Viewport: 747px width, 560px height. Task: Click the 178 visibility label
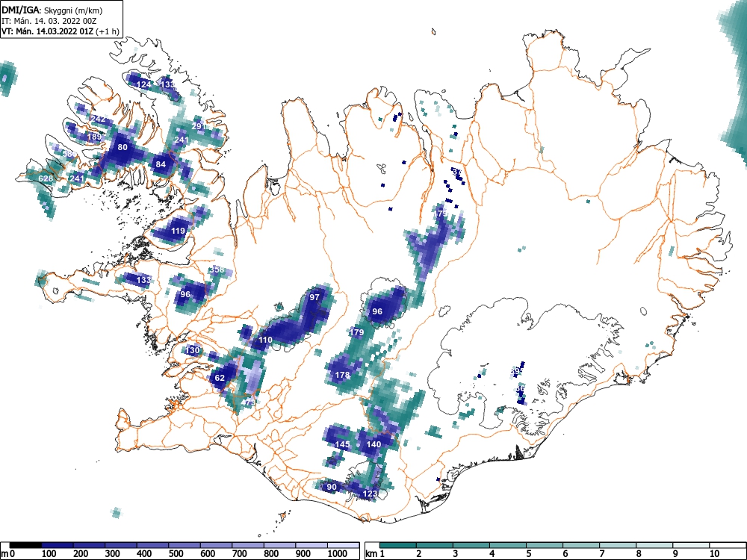coord(342,376)
